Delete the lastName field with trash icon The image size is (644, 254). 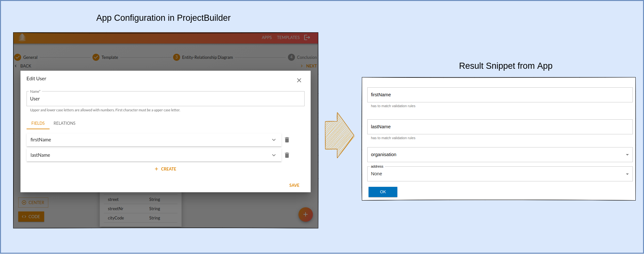287,155
